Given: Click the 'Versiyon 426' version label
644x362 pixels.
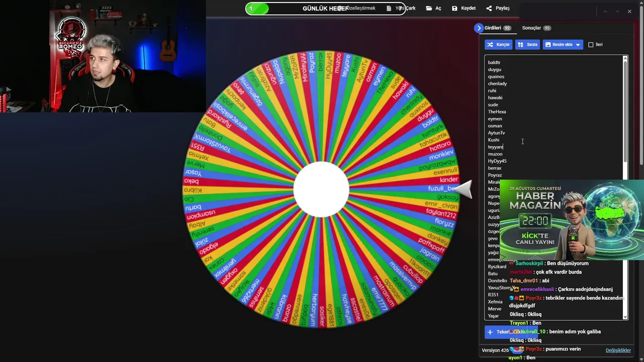Looking at the screenshot, I should click(495, 350).
